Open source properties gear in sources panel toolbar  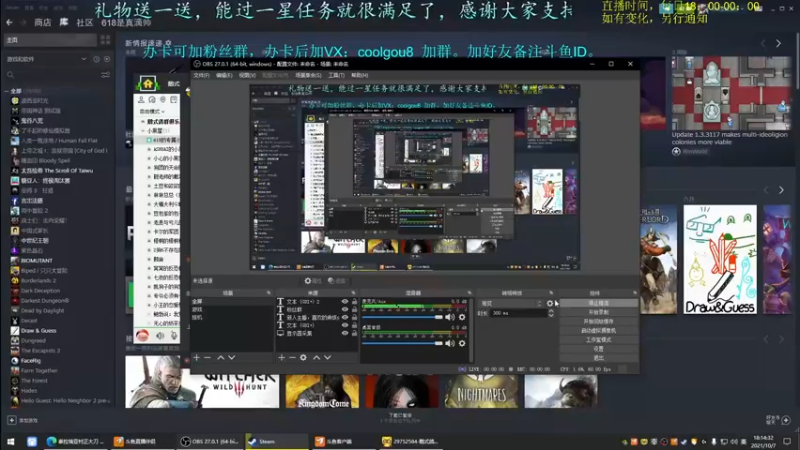tap(303, 358)
